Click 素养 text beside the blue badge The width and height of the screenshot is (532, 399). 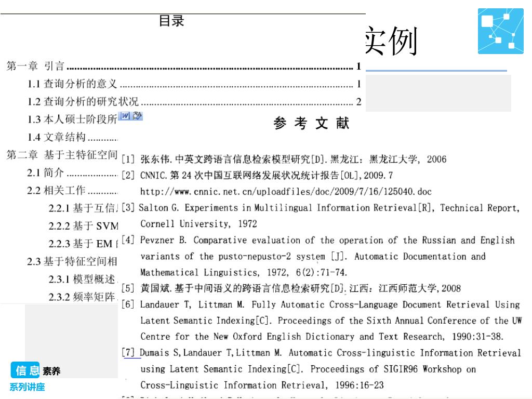tap(51, 371)
